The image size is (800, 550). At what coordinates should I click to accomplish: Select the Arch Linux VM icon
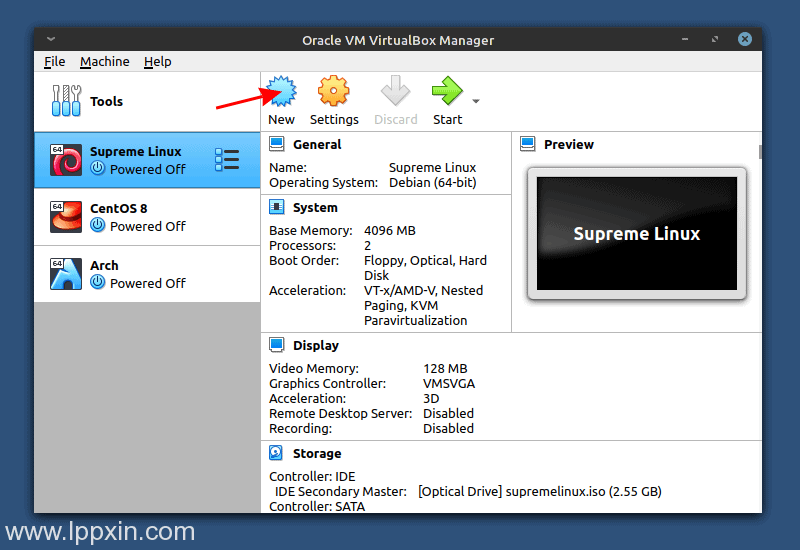click(x=66, y=274)
